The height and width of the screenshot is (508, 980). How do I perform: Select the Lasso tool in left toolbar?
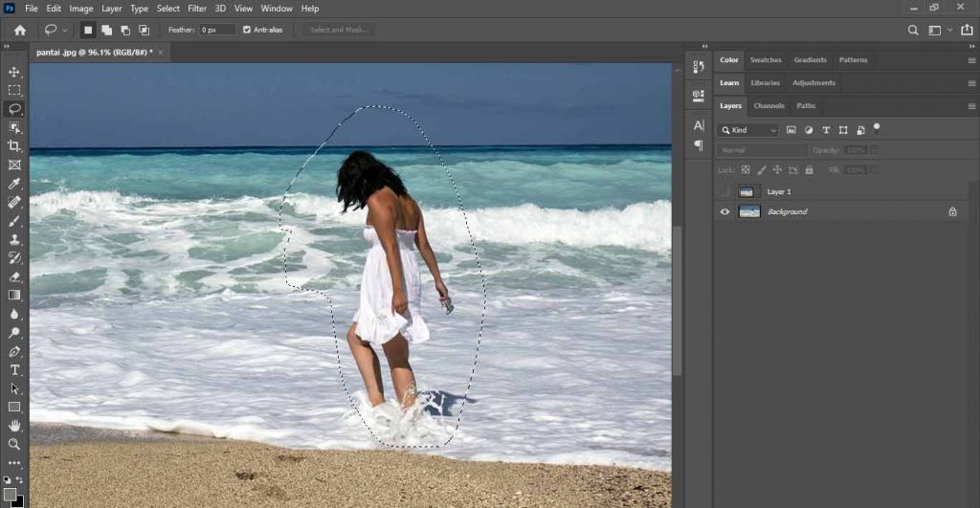click(x=14, y=109)
